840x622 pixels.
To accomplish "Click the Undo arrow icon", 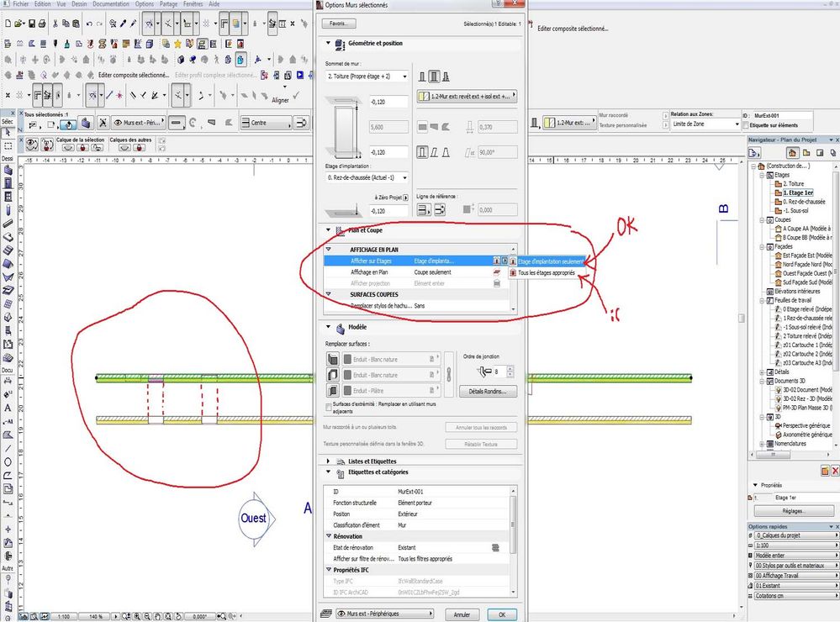I will click(x=89, y=24).
